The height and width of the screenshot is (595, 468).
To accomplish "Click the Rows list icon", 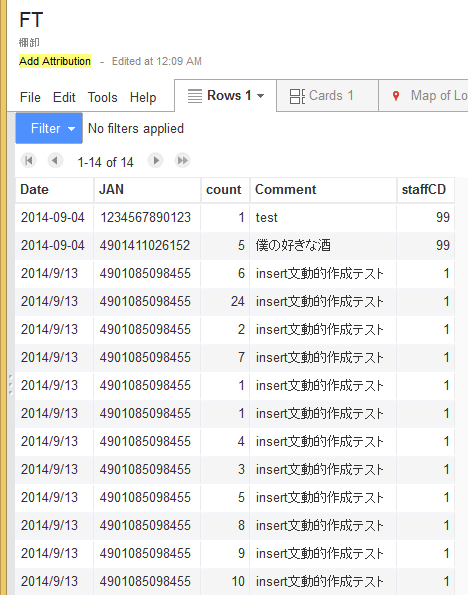I will (195, 96).
